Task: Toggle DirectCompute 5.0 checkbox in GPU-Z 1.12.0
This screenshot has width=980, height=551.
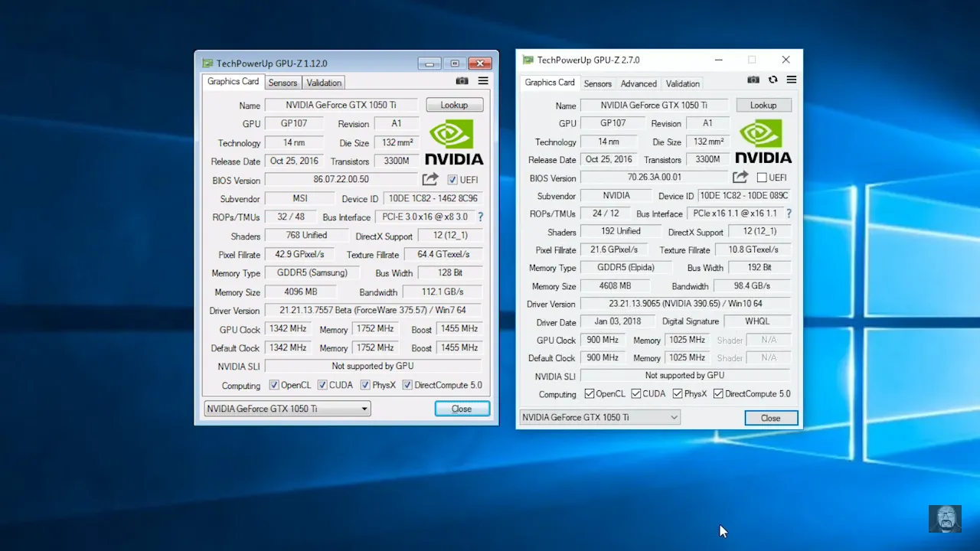Action: click(407, 385)
